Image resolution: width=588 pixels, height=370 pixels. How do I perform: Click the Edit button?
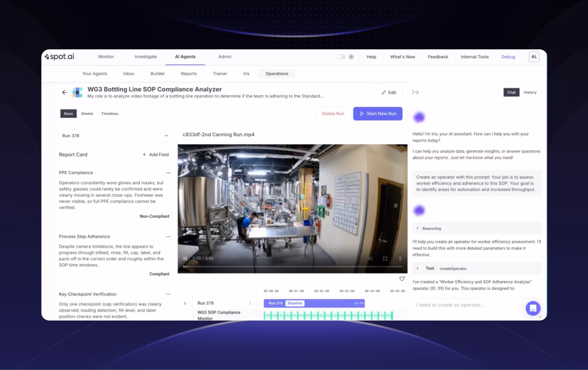389,92
